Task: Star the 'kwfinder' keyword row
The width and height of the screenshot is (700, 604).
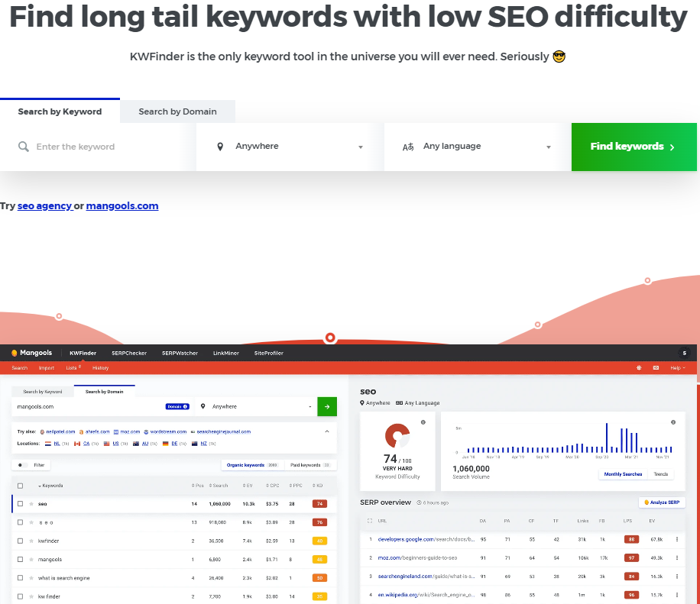Action: [31, 541]
